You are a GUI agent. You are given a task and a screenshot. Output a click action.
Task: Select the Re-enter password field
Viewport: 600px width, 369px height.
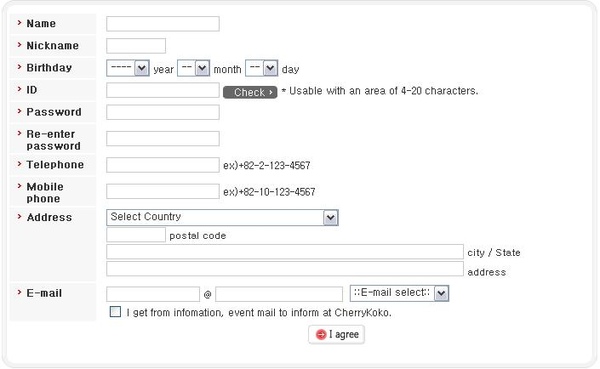[x=163, y=139]
